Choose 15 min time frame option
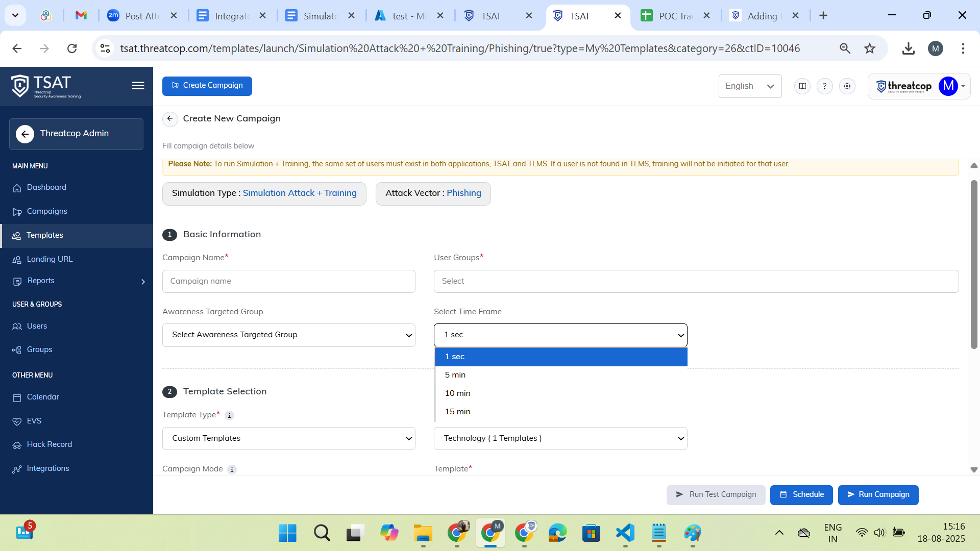The width and height of the screenshot is (980, 551). (561, 412)
